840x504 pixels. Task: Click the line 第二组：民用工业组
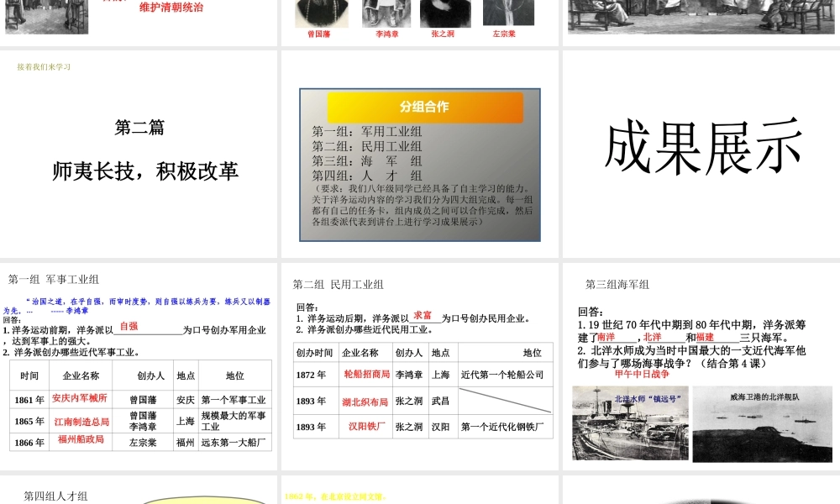tap(367, 146)
